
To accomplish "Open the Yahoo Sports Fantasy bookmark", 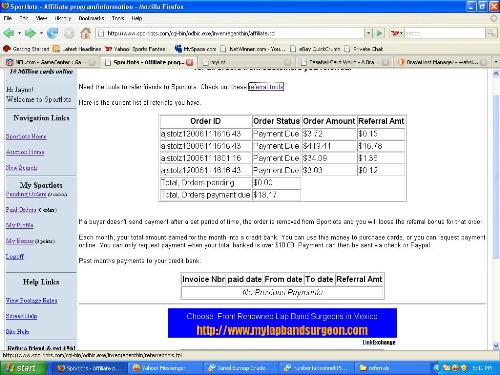I will [135, 49].
